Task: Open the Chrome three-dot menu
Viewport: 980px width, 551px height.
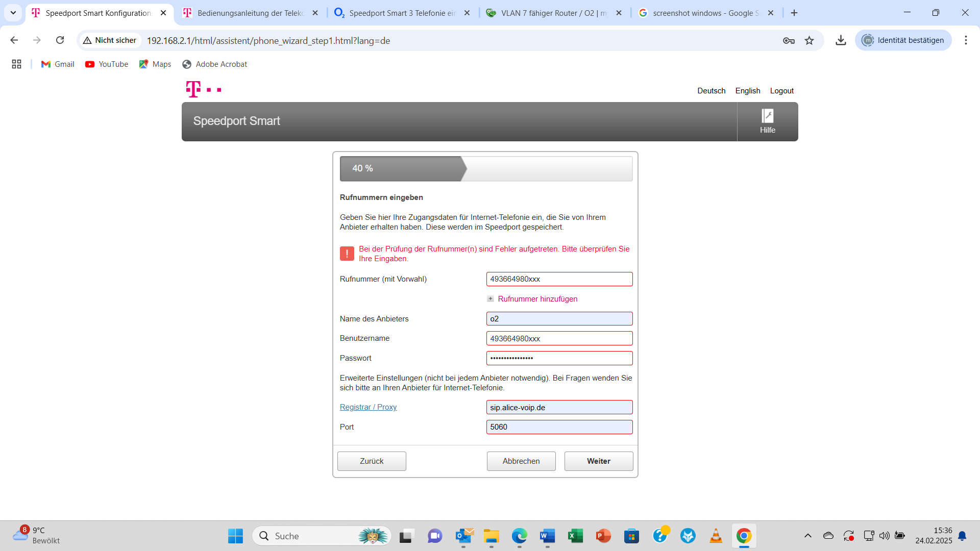Action: coord(966,40)
